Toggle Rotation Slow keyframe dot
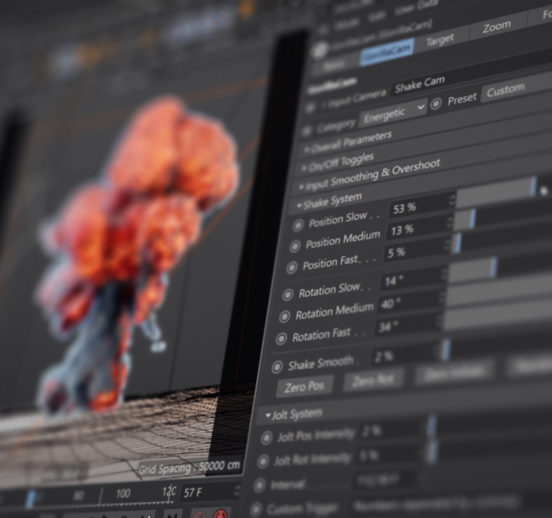 tap(288, 295)
